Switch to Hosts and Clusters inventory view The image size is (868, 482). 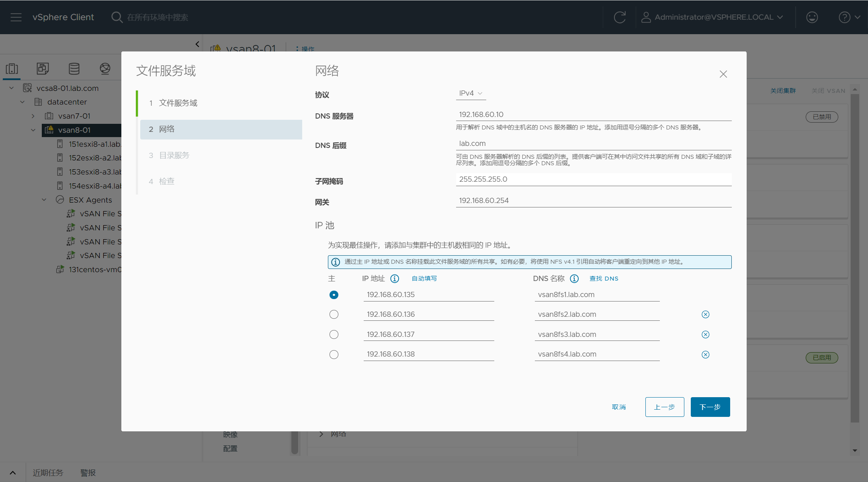(x=12, y=69)
